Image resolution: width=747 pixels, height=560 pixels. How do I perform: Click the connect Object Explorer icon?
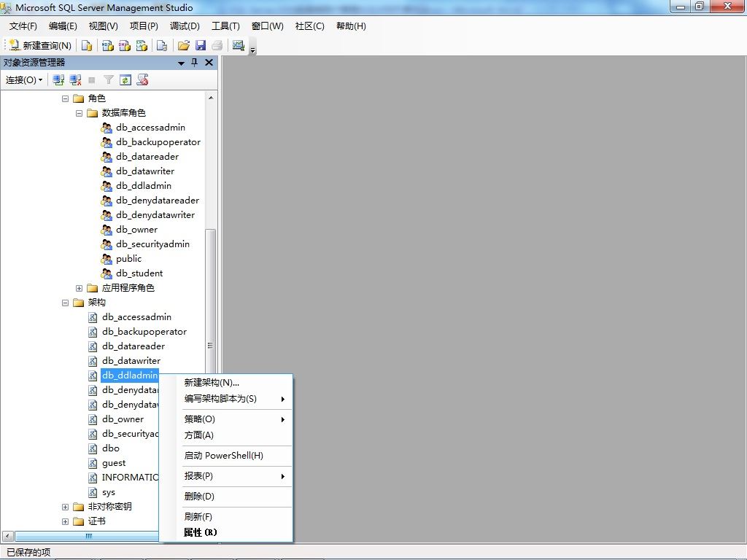(58, 80)
